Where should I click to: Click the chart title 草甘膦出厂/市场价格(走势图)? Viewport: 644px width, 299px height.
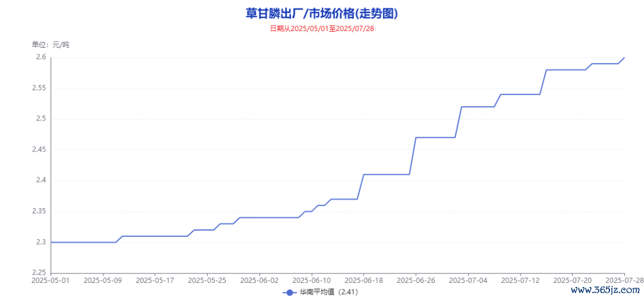[x=321, y=14]
